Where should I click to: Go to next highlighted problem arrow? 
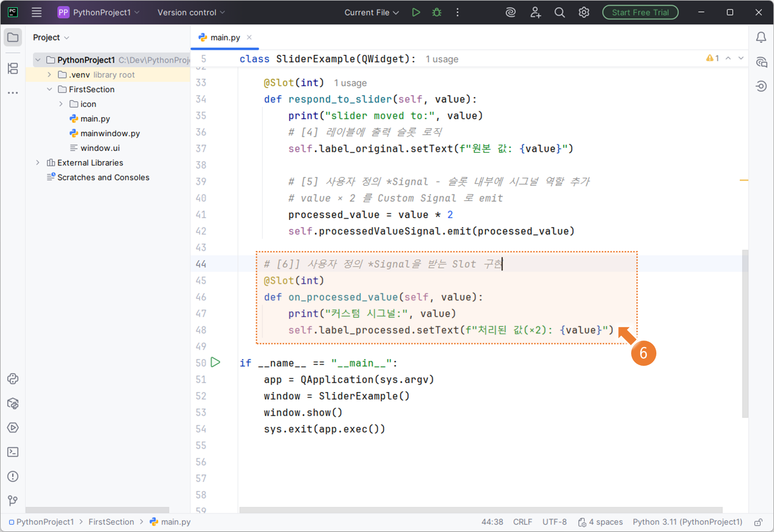(x=741, y=58)
